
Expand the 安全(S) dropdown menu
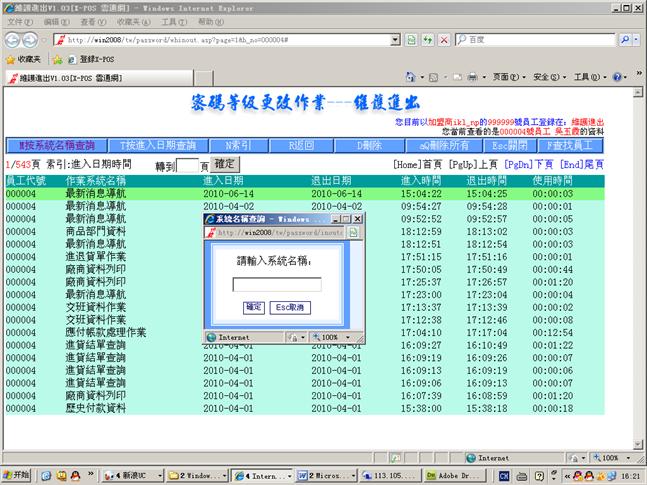[x=547, y=77]
